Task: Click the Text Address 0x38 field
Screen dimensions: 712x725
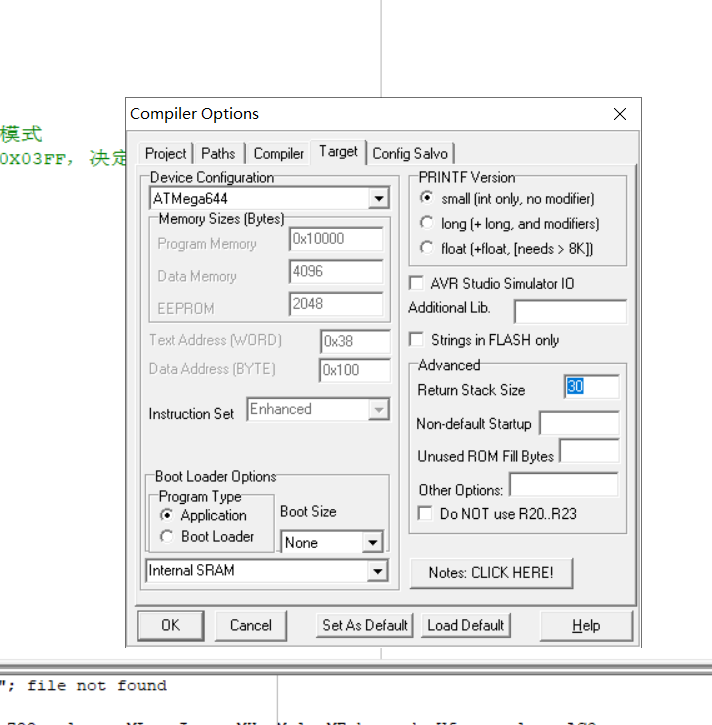Action: (355, 341)
